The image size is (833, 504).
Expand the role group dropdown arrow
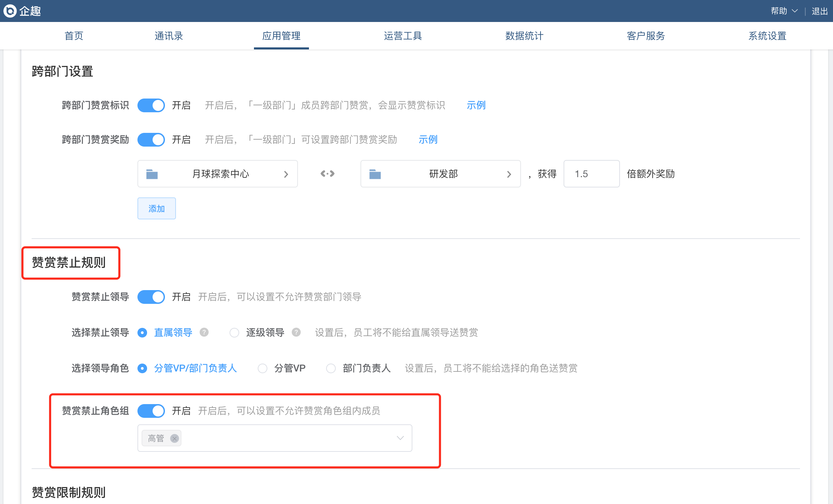[400, 438]
